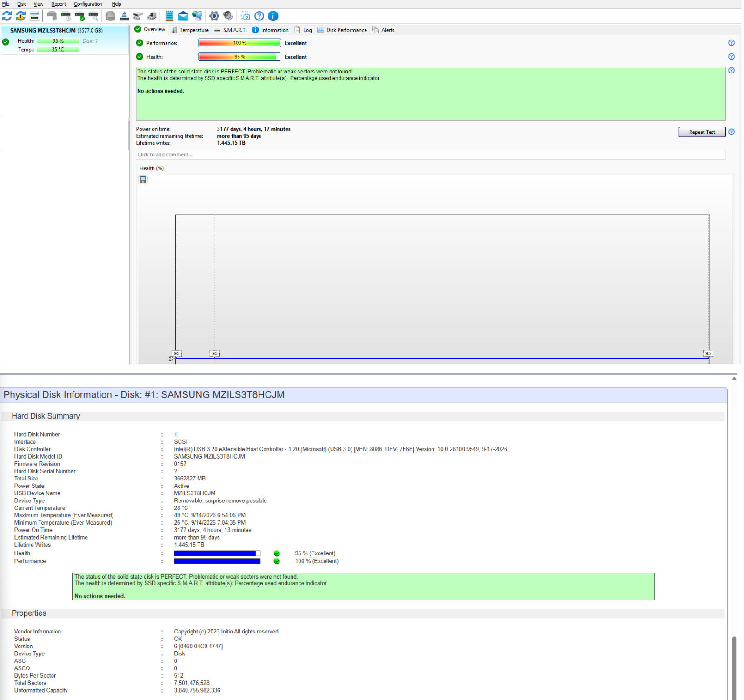Click 'No actions needed.' in upper status box
The height and width of the screenshot is (700, 744).
pos(161,91)
